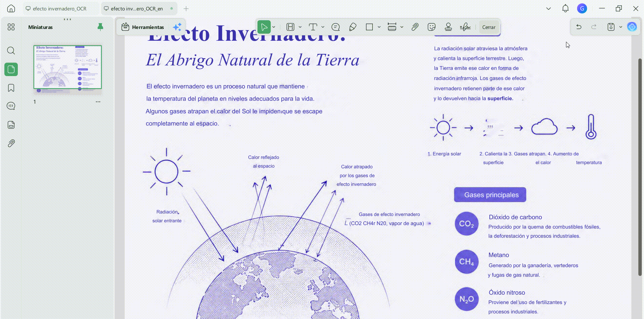This screenshot has width=644, height=319.
Task: Click the Dióxido de carbono heading
Action: 515,217
